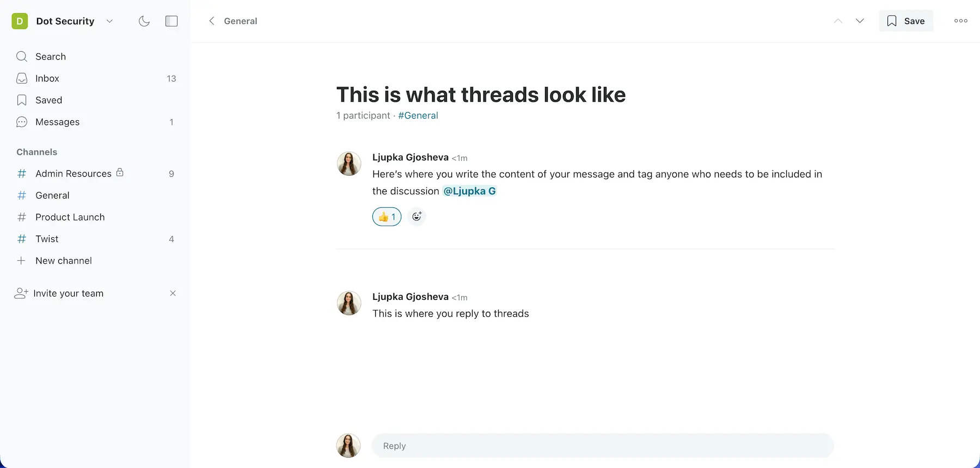Toggle the thumbs-up reaction
This screenshot has width=980, height=468.
[387, 217]
